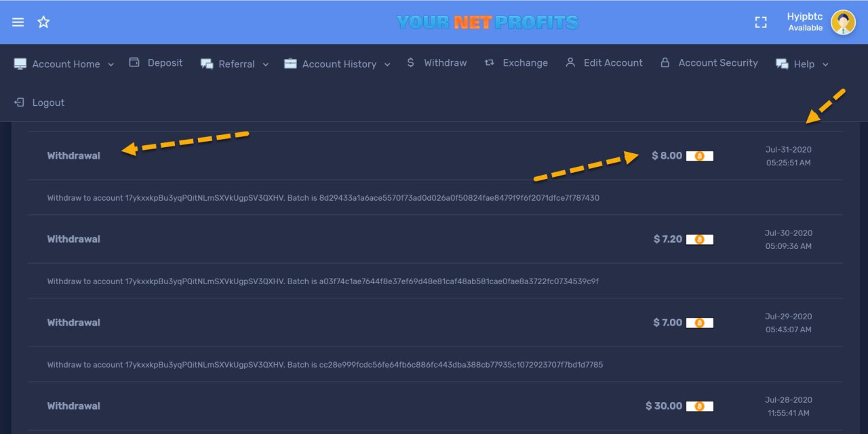Click the batch text starting cc28e999fcdc56
868x434 pixels.
(x=461, y=364)
